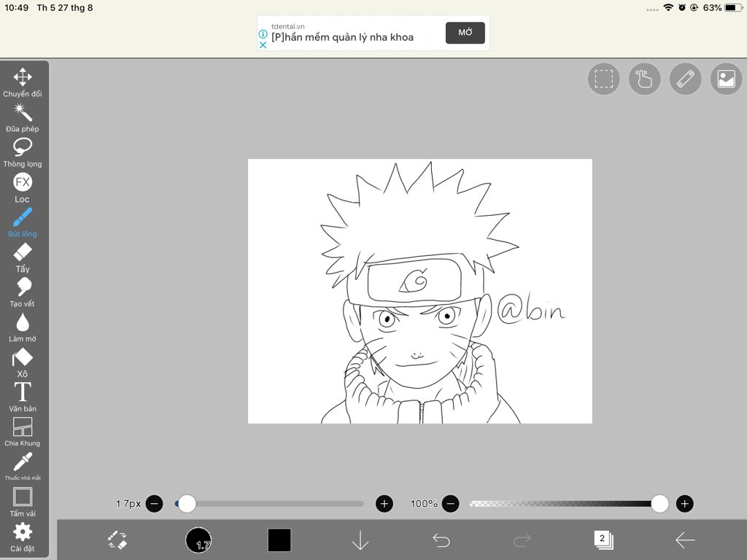
Task: Open the material image button
Action: pos(726,79)
